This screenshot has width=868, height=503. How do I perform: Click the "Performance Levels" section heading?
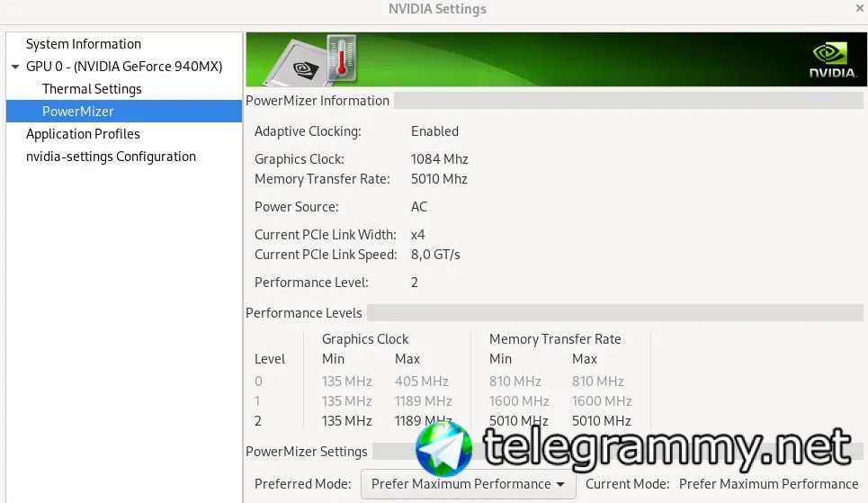coord(303,313)
